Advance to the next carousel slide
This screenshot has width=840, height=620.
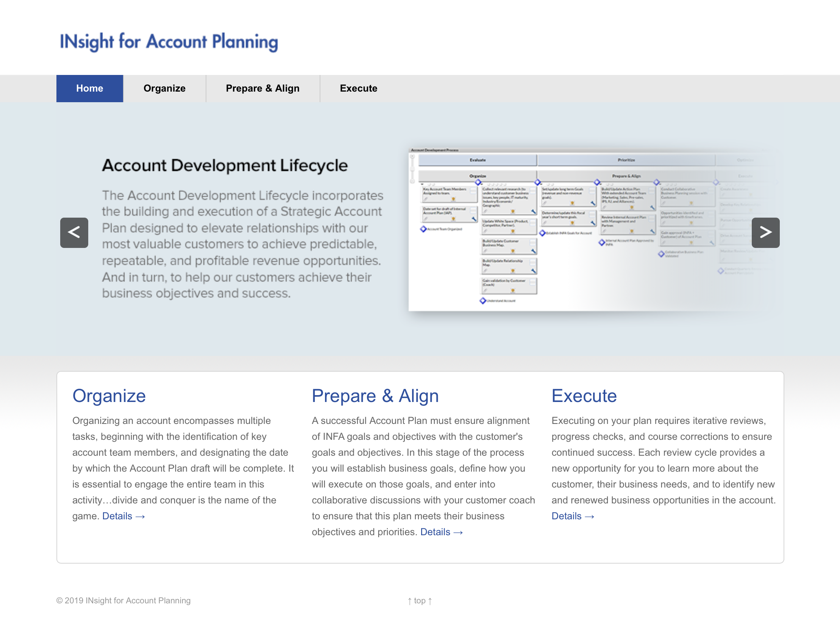pos(765,232)
